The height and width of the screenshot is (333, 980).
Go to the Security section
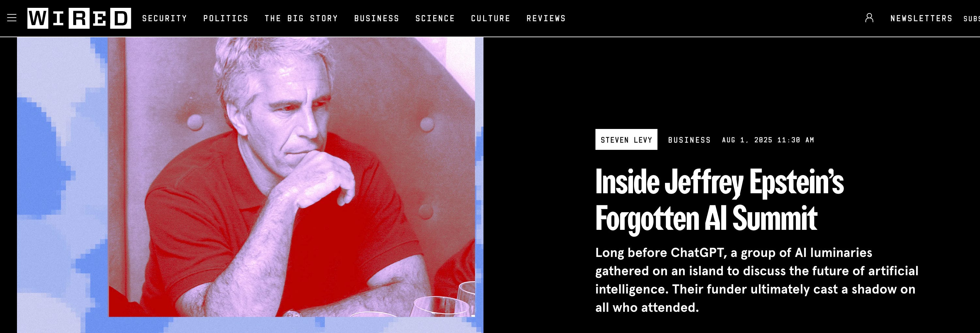tap(164, 18)
